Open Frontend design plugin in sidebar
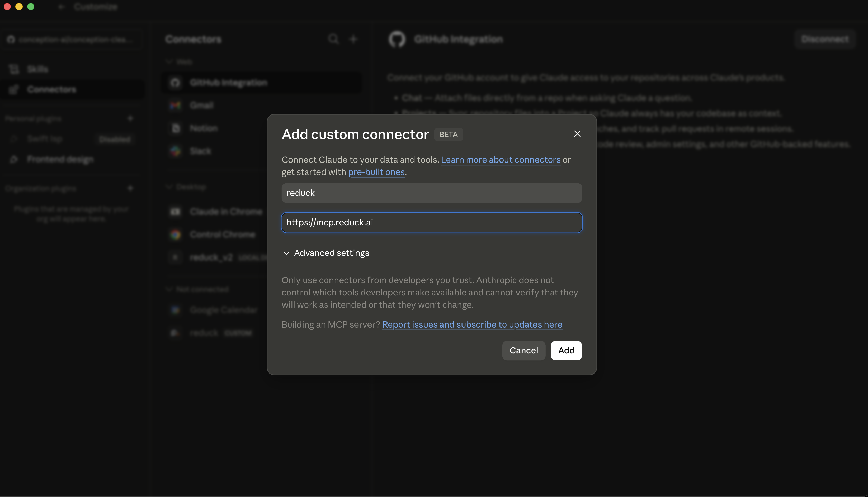 (72, 159)
